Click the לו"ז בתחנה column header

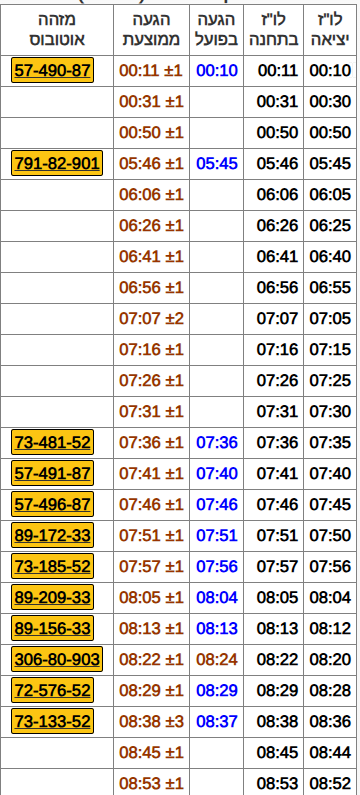(273, 29)
